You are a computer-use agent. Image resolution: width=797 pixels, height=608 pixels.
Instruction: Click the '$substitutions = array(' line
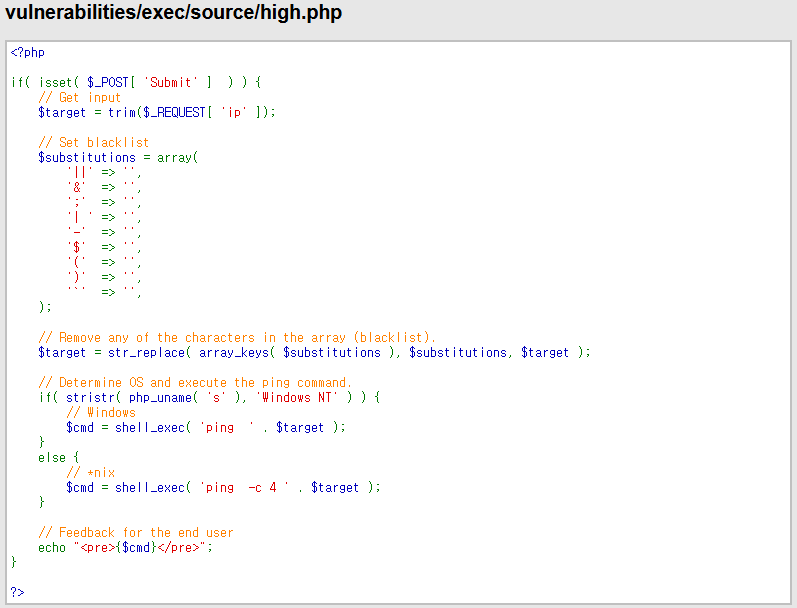(x=118, y=158)
